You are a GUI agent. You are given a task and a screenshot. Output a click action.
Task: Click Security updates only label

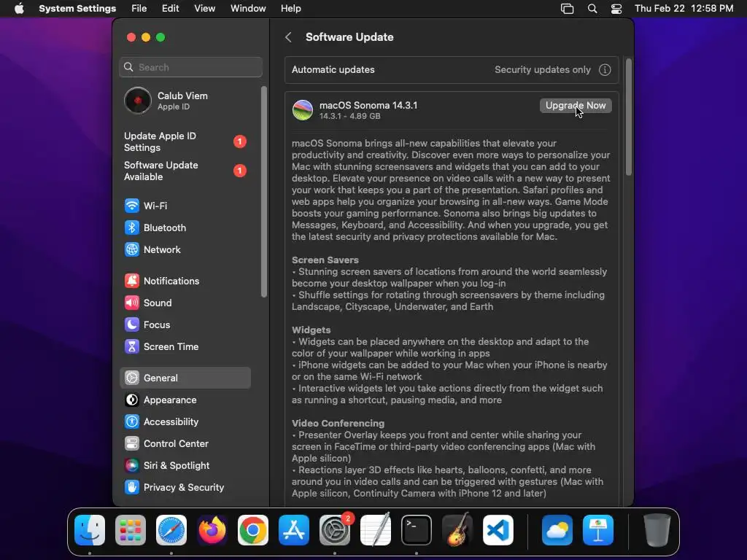(542, 70)
